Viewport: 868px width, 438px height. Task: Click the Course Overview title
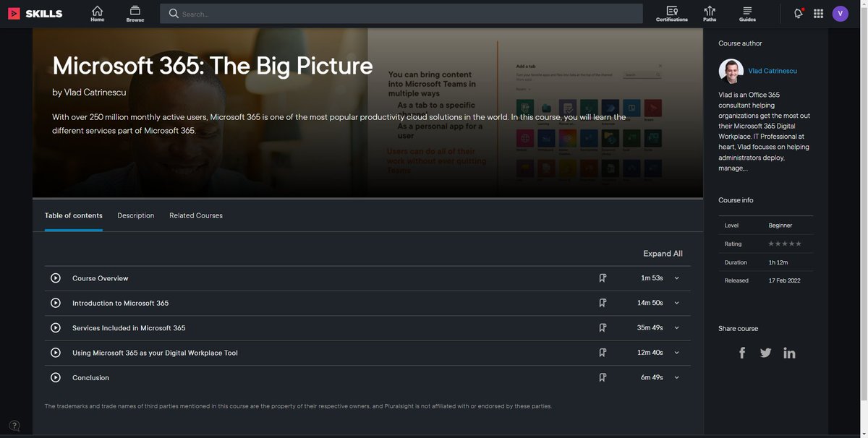click(101, 278)
